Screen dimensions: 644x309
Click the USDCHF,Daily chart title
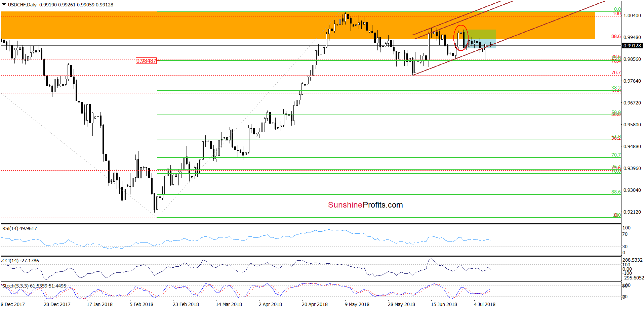pyautogui.click(x=22, y=5)
